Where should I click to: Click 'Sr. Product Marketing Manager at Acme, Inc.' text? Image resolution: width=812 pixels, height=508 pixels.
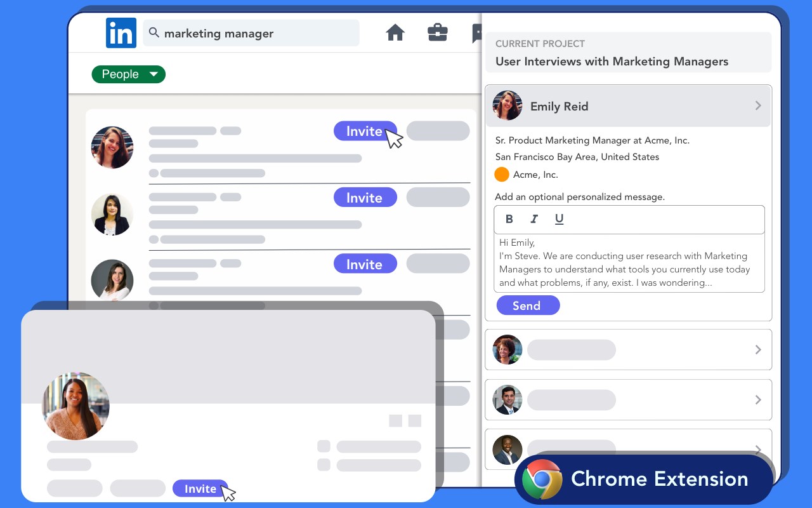click(x=593, y=140)
